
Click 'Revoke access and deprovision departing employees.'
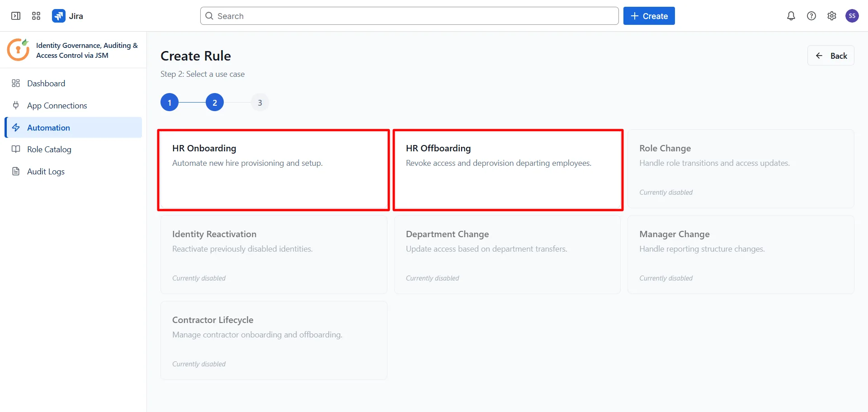(499, 163)
